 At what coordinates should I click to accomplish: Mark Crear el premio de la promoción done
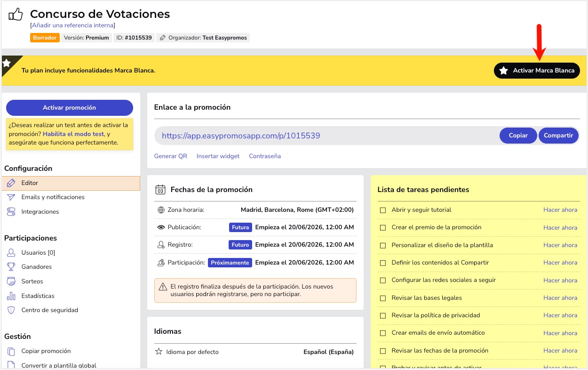(383, 227)
